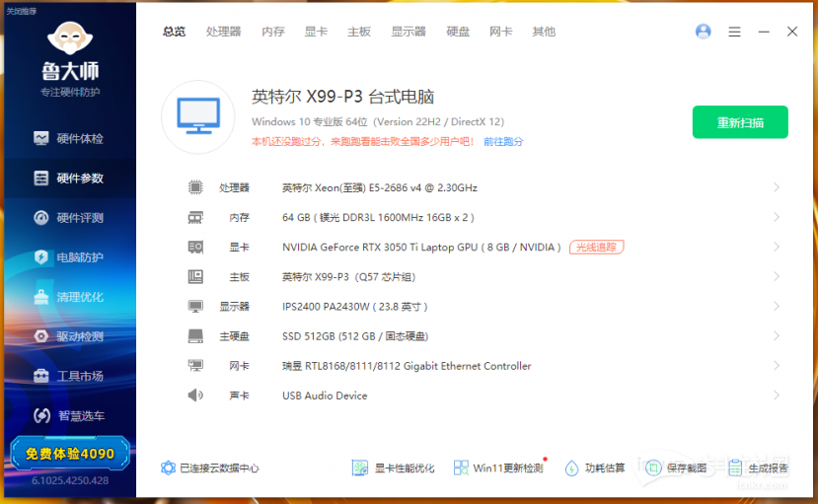Expand the 主硬盘 SSD 512GB row chevron

[x=777, y=335]
